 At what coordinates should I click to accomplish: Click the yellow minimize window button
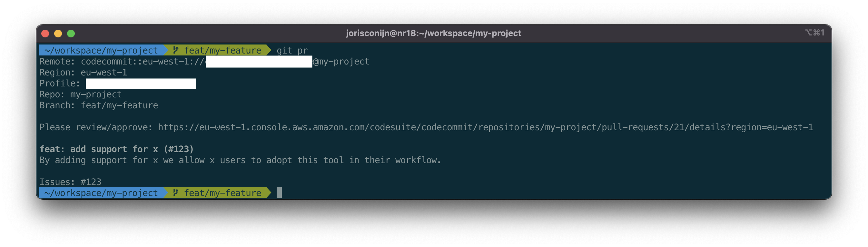[58, 33]
